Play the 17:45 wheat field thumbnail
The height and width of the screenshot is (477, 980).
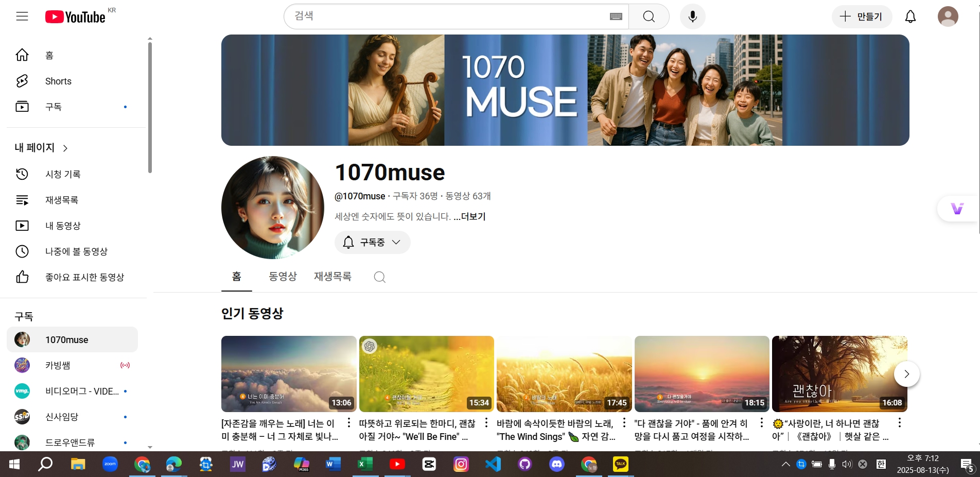[x=564, y=374]
